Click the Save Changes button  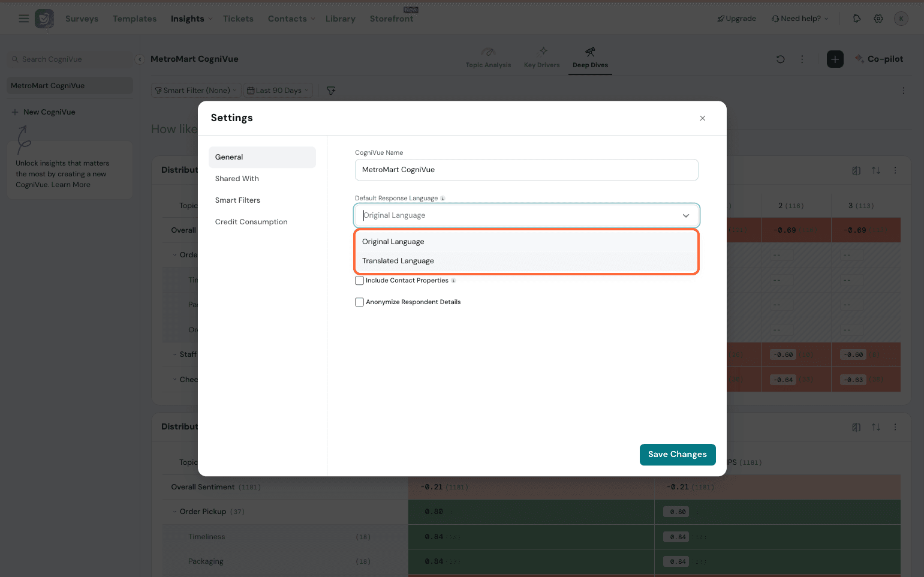[677, 455]
